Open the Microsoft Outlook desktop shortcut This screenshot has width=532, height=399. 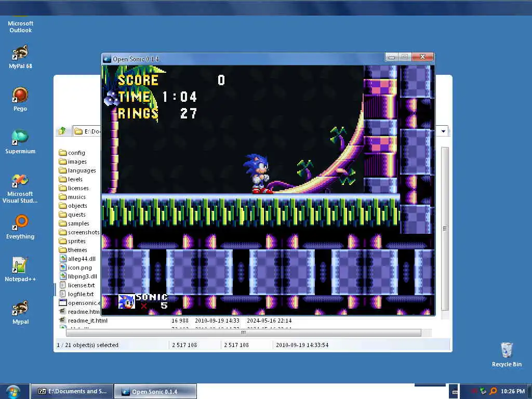tap(20, 24)
